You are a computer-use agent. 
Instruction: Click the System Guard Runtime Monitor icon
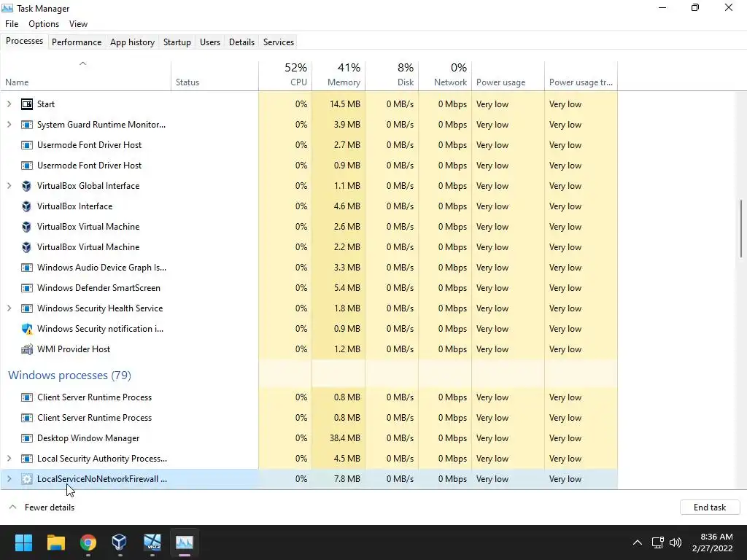27,124
